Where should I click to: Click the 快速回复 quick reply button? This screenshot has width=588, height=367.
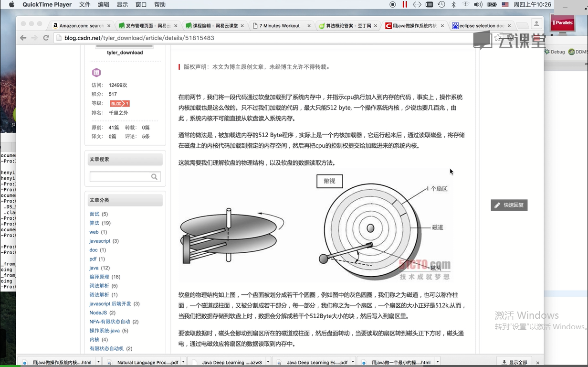pyautogui.click(x=509, y=205)
